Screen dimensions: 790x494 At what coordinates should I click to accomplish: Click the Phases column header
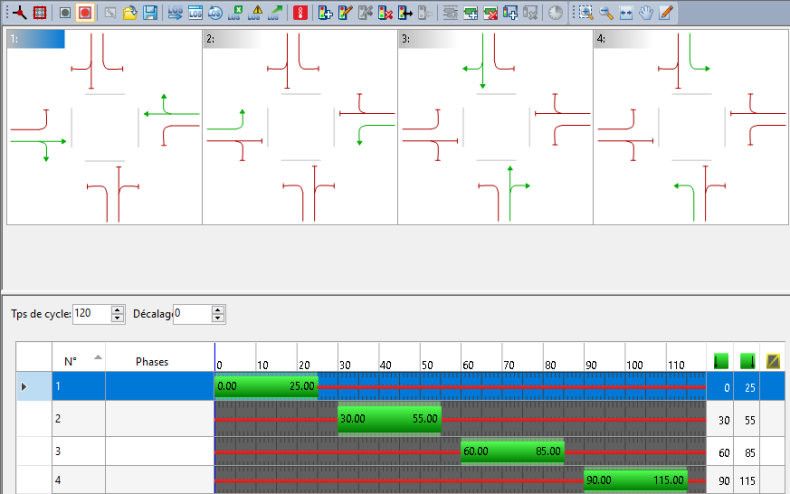point(152,361)
